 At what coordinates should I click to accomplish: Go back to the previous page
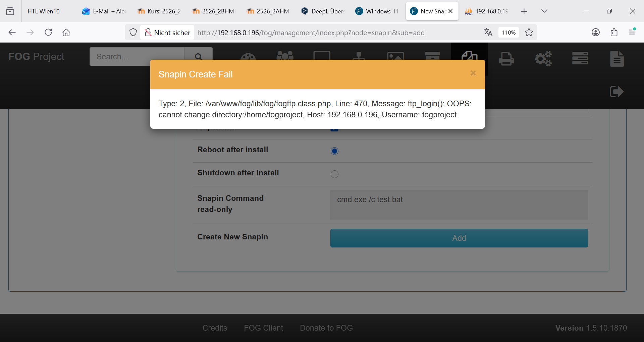point(12,32)
